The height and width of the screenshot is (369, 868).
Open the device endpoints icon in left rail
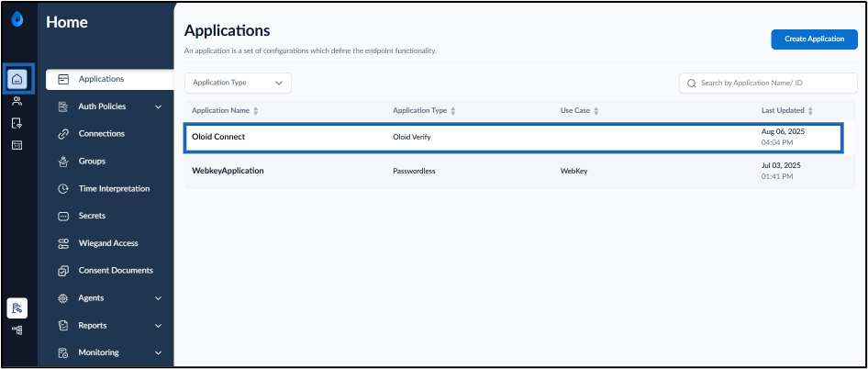tap(17, 123)
